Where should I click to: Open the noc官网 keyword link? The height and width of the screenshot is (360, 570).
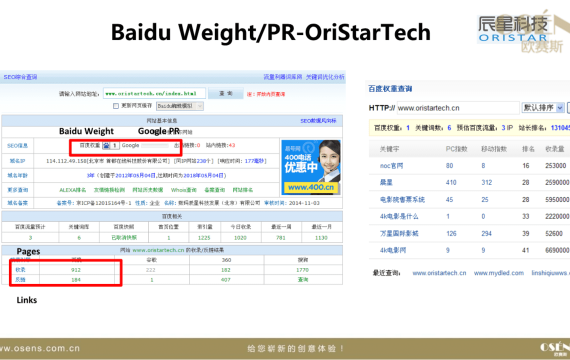392,166
